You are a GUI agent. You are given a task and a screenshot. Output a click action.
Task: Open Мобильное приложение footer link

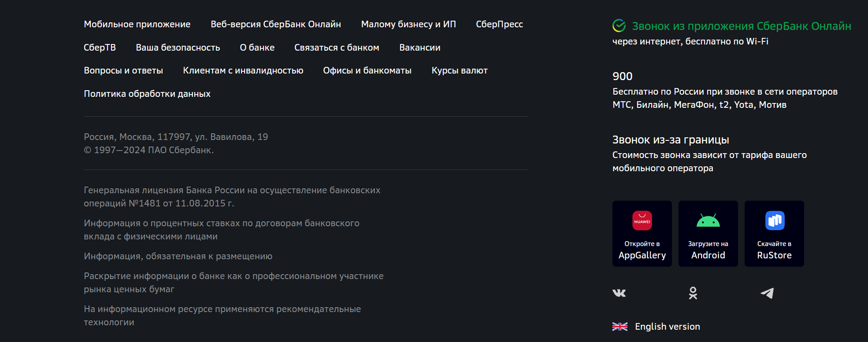[x=137, y=24]
